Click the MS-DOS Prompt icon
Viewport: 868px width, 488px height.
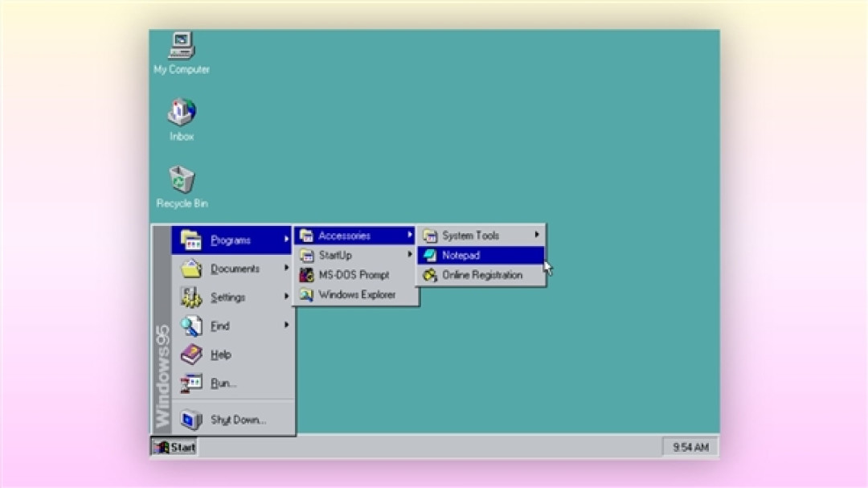pyautogui.click(x=307, y=275)
